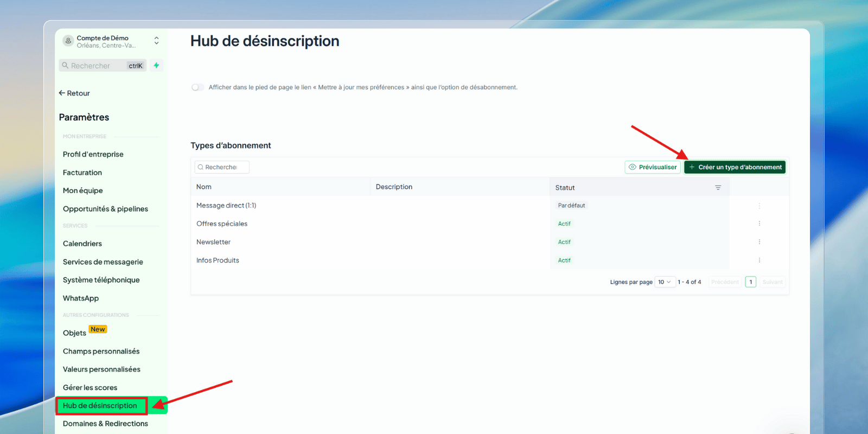
Task: Go to Champs personnalisés settings
Action: pyautogui.click(x=101, y=352)
